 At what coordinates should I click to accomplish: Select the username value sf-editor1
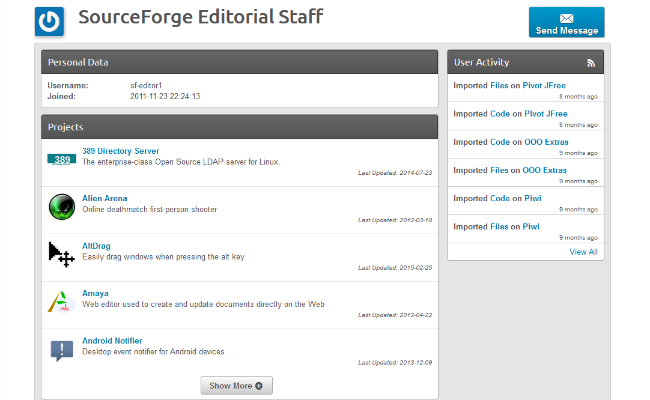tap(146, 85)
